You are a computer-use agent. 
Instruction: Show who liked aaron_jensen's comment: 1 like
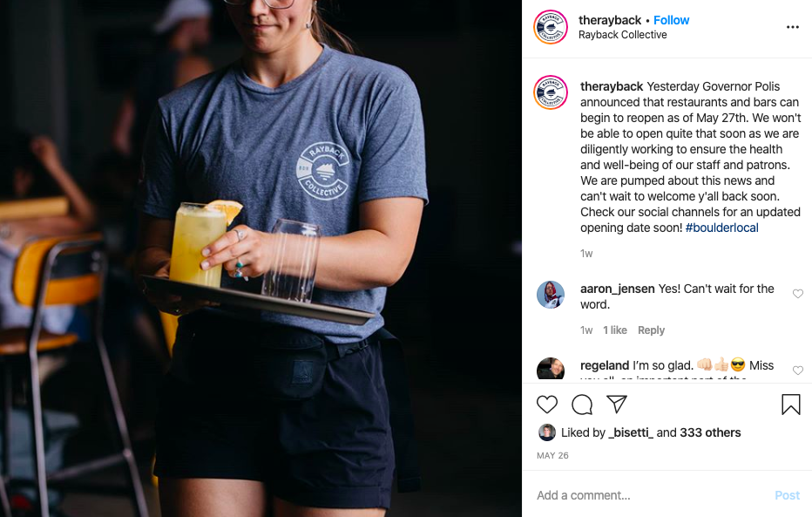click(615, 330)
